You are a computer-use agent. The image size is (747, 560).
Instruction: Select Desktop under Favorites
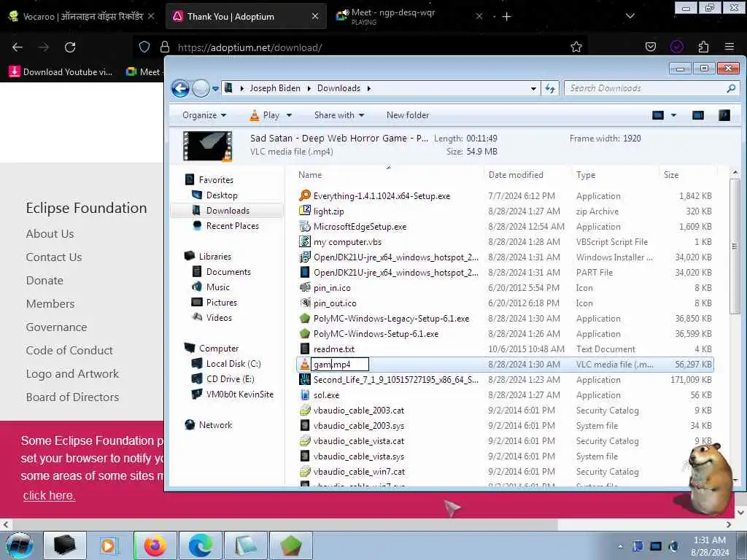click(222, 195)
